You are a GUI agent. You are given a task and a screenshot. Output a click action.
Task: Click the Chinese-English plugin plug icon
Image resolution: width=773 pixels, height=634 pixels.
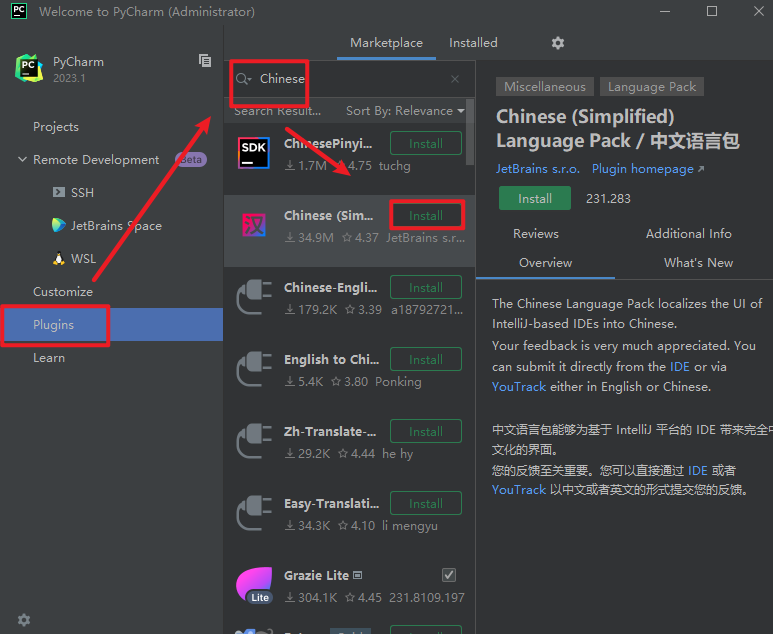point(253,297)
